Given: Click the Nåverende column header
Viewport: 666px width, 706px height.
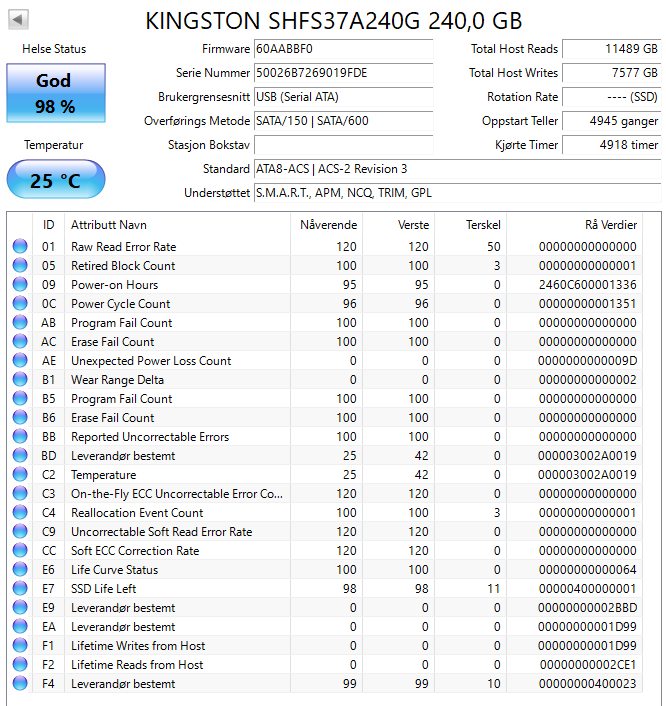Looking at the screenshot, I should (328, 225).
